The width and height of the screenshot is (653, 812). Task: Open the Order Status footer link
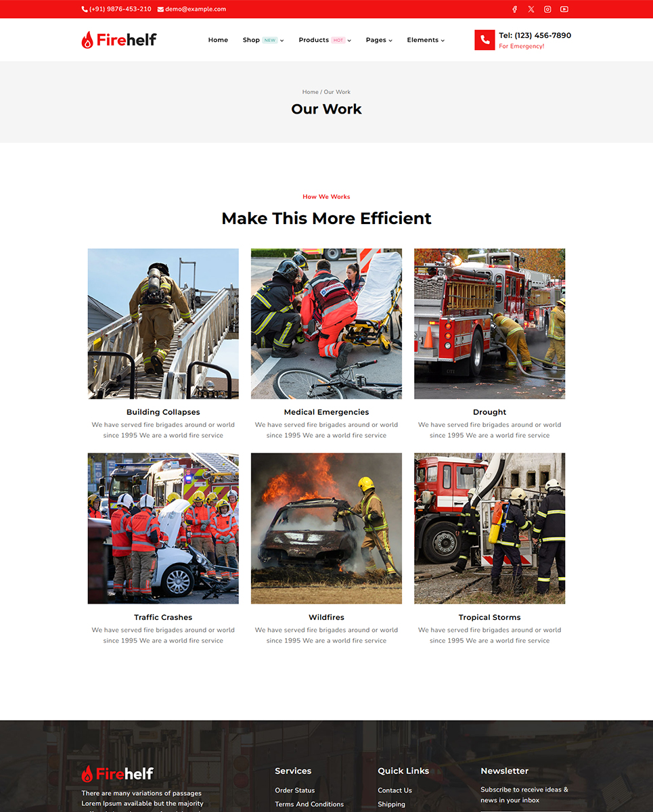pyautogui.click(x=294, y=790)
